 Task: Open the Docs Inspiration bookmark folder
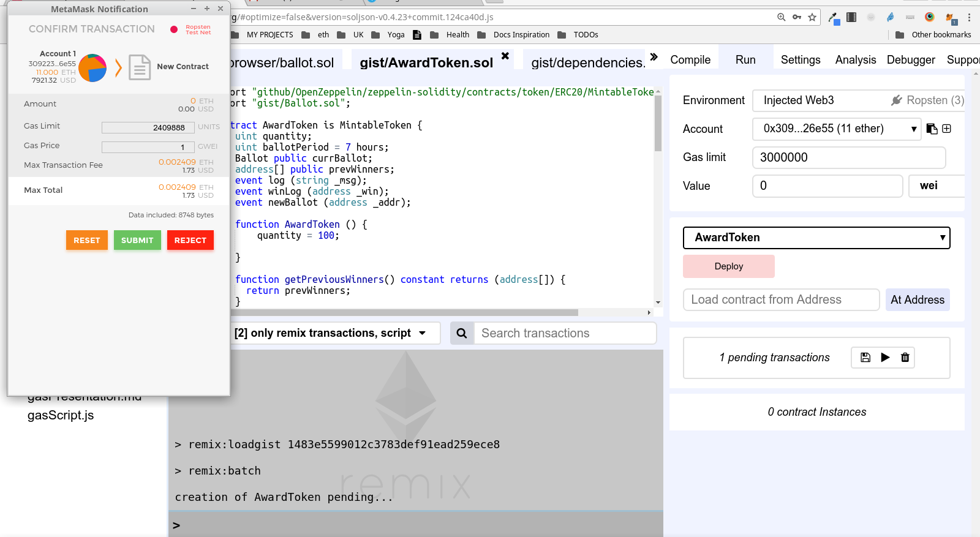[513, 35]
